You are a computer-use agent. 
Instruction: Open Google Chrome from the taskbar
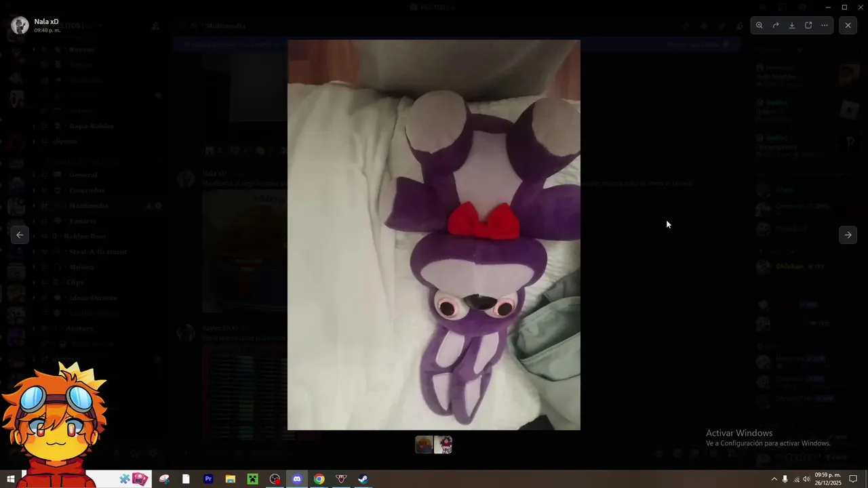[x=319, y=479]
